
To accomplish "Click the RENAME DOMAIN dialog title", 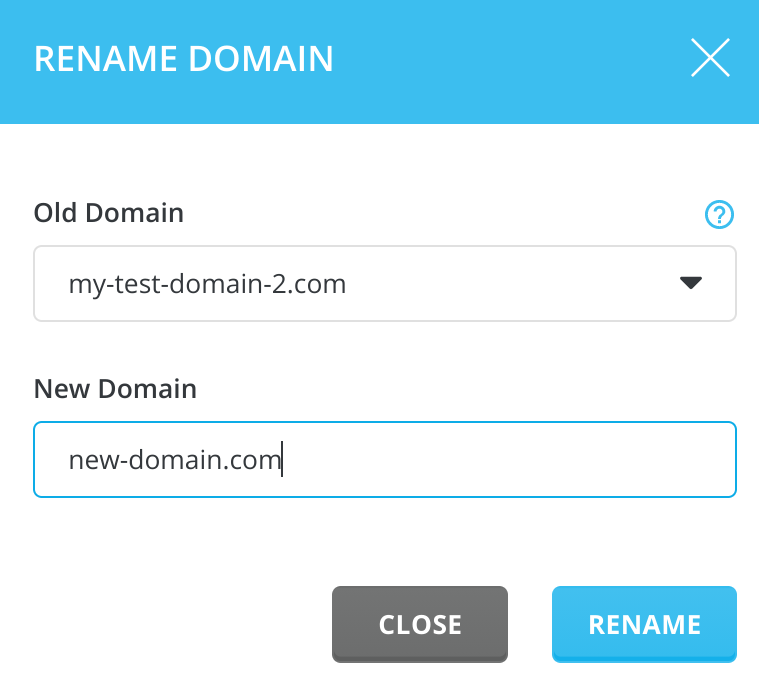I will [x=184, y=59].
